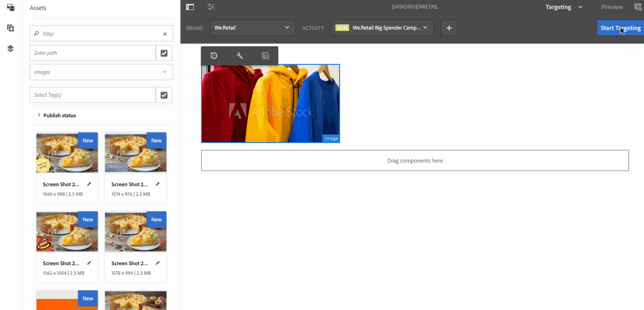Click the layout icon in the component toolbar
644x310 pixels.
point(265,56)
